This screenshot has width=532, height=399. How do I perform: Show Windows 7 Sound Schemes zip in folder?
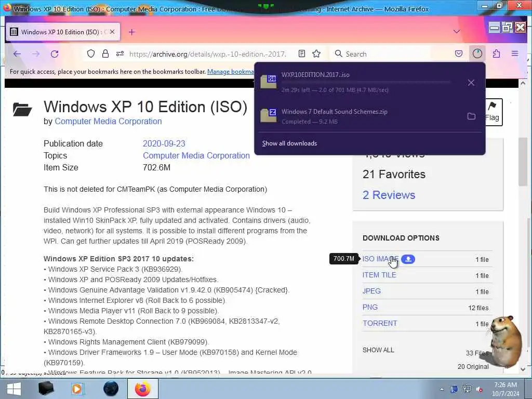point(471,116)
